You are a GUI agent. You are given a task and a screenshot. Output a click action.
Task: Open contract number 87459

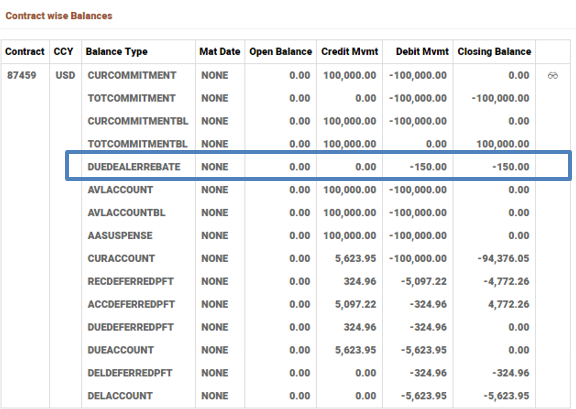(x=22, y=75)
